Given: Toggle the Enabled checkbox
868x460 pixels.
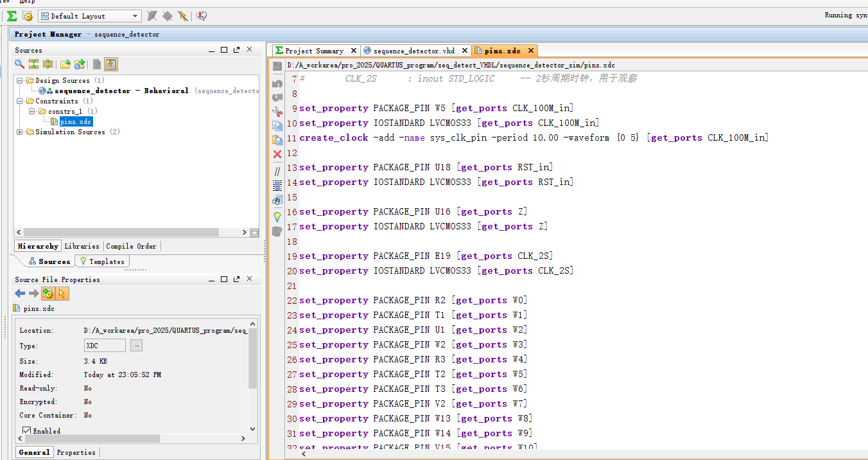Looking at the screenshot, I should coord(27,431).
